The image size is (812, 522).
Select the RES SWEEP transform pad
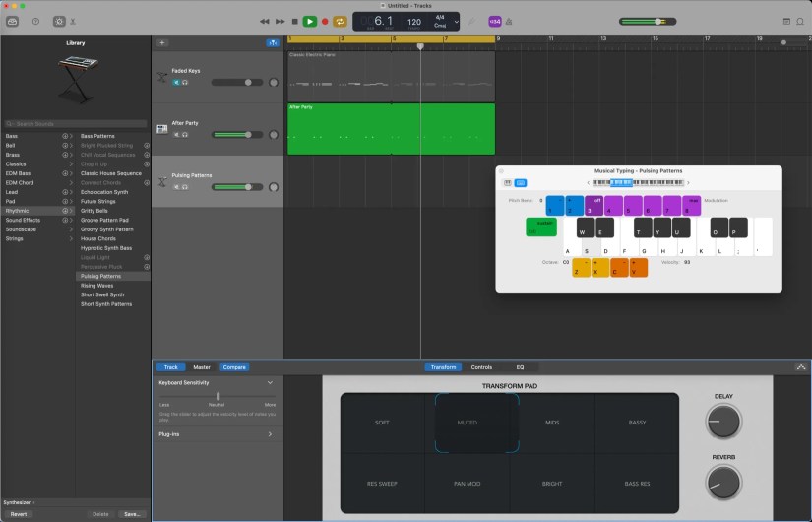(382, 484)
